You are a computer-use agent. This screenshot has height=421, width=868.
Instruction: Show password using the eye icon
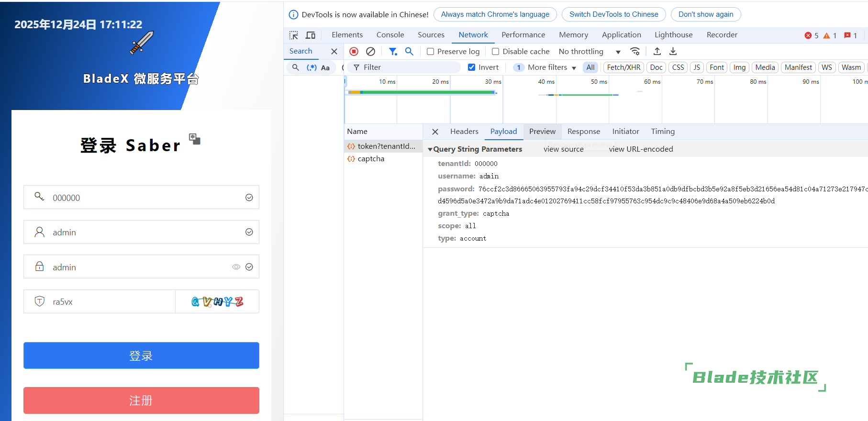(x=236, y=267)
